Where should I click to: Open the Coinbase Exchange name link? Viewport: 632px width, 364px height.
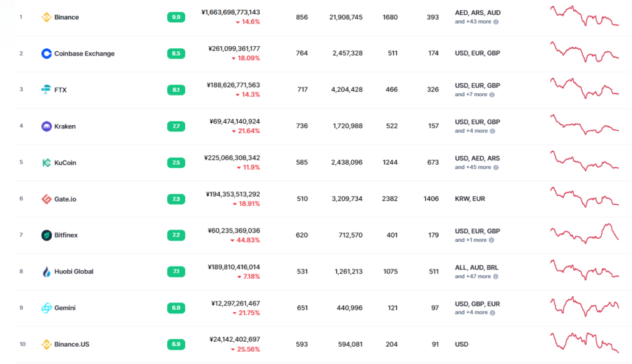coord(84,54)
